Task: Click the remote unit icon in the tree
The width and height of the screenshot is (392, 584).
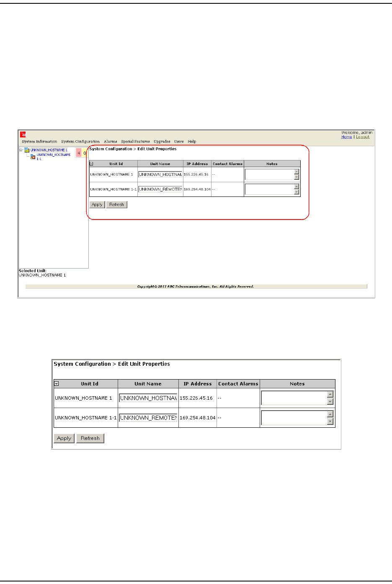Action: click(33, 157)
